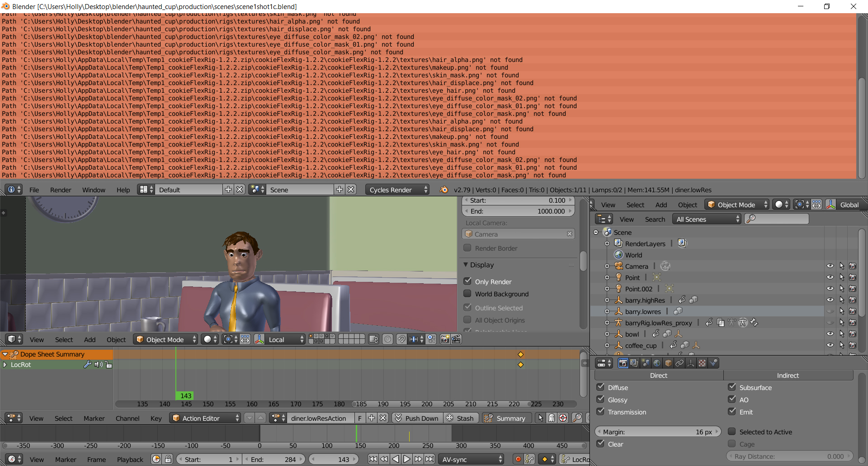Screen dimensions: 868x466
Task: Open the Render menu in the info header
Action: click(x=61, y=190)
